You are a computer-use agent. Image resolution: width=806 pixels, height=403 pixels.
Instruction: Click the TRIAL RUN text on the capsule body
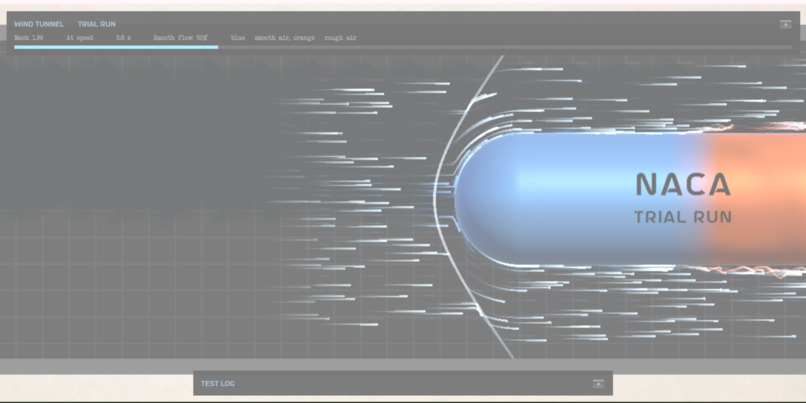pyautogui.click(x=683, y=217)
